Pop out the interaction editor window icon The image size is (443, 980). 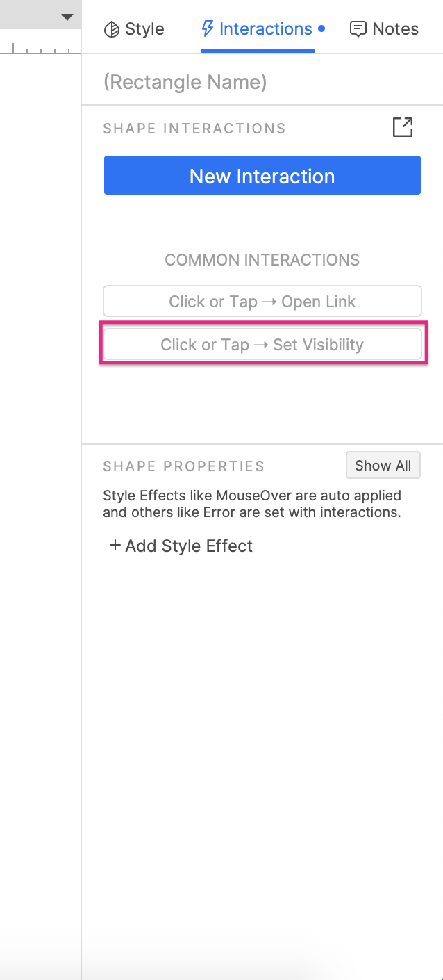(403, 127)
